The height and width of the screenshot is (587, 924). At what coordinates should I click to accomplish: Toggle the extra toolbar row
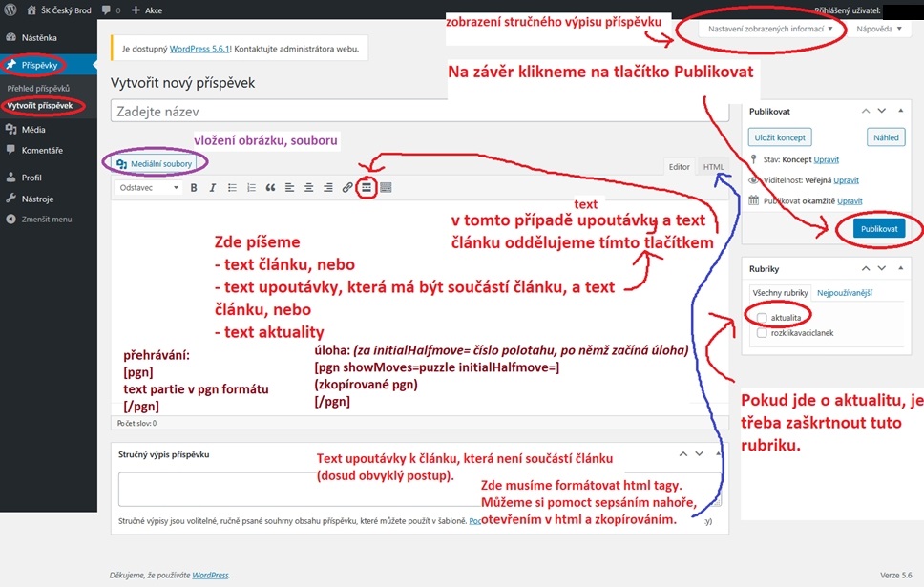pyautogui.click(x=386, y=187)
